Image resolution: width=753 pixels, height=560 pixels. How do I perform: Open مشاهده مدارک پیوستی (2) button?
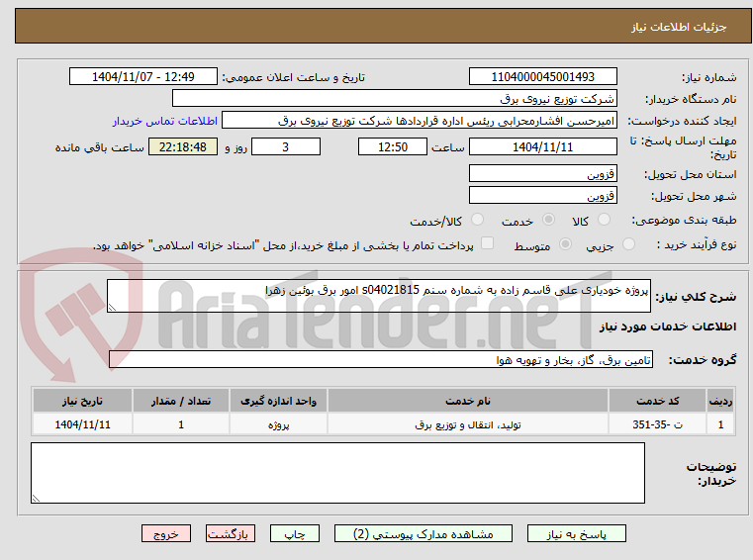coord(424,533)
